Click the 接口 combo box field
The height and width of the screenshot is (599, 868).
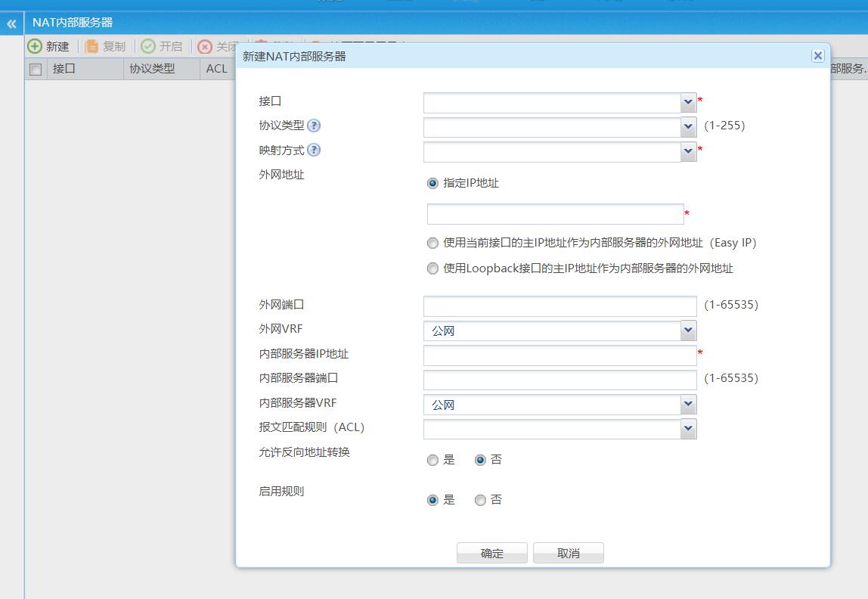coord(552,102)
